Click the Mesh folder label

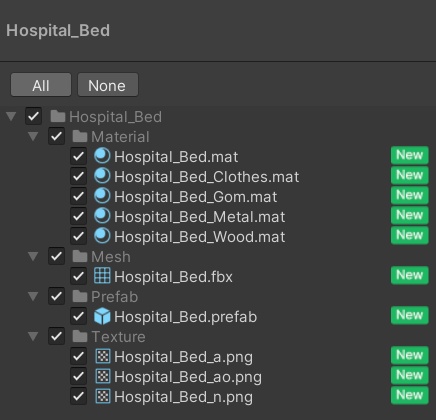pos(111,257)
